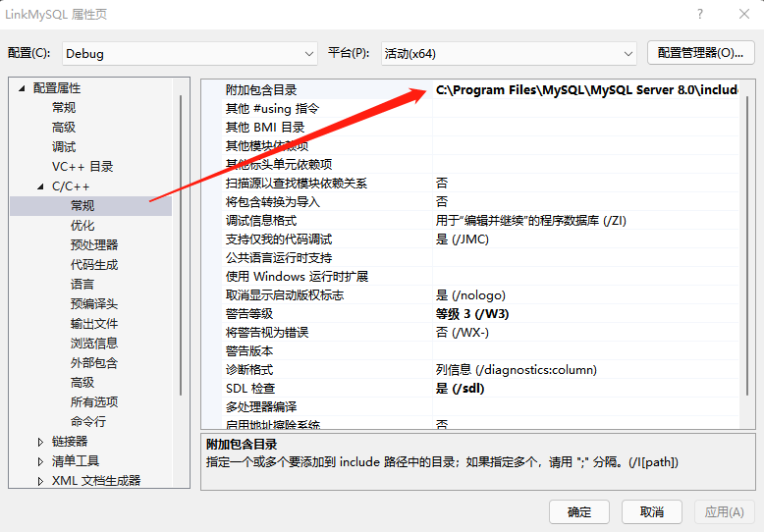
Task: Select 代码生成 under C/C++
Action: pyautogui.click(x=93, y=265)
